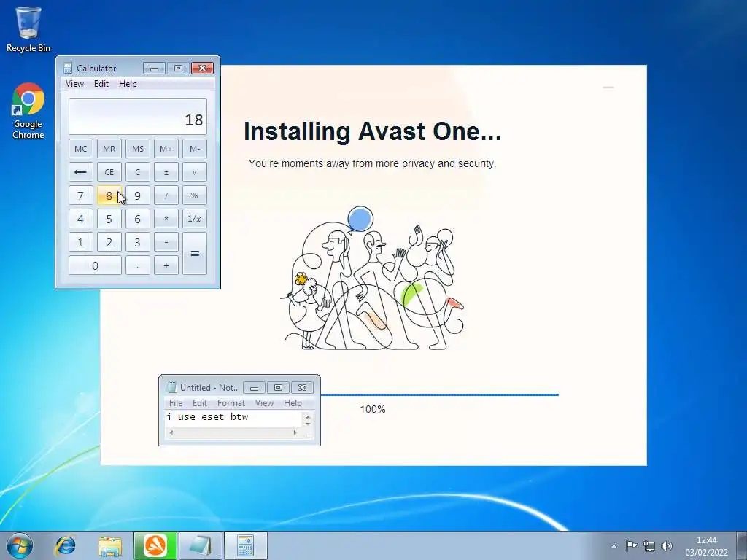Screen dimensions: 747x560
Task: Click the equals button
Action: click(x=195, y=253)
